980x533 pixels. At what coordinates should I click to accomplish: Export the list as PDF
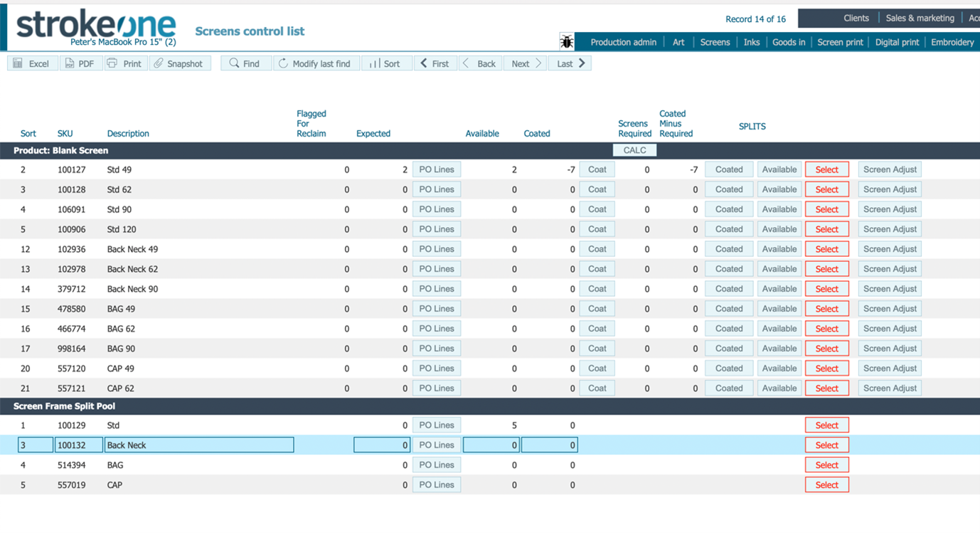(x=80, y=63)
